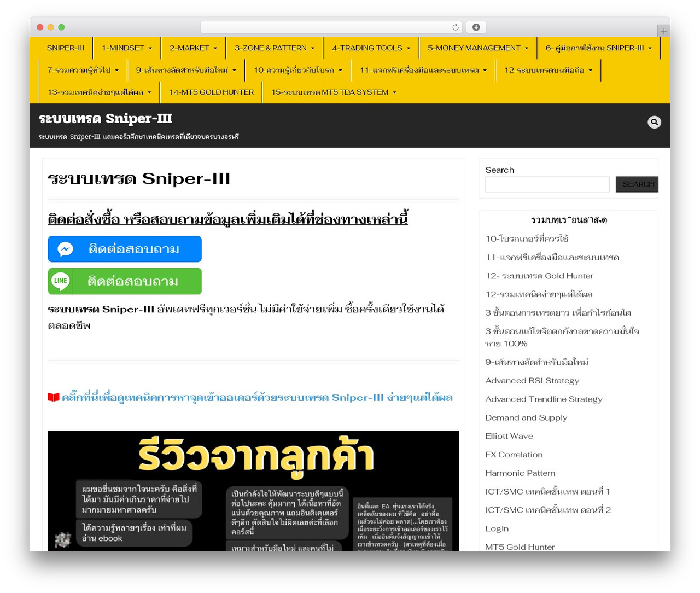
Task: Click the LINE icon on green contact button
Action: [61, 281]
